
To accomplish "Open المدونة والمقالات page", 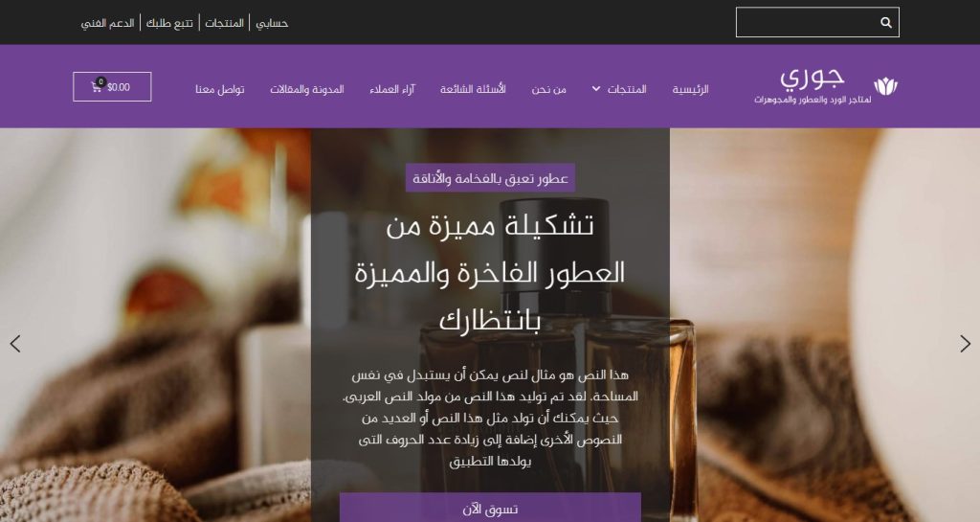I will (307, 89).
